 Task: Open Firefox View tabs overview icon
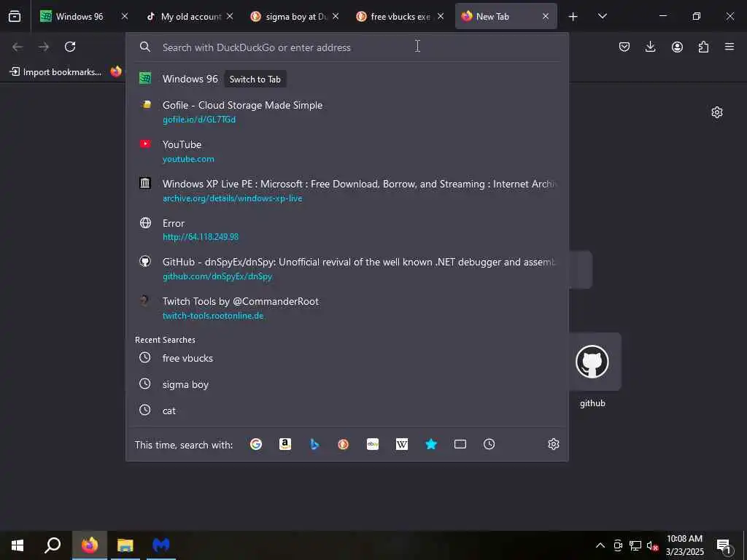[x=15, y=17]
